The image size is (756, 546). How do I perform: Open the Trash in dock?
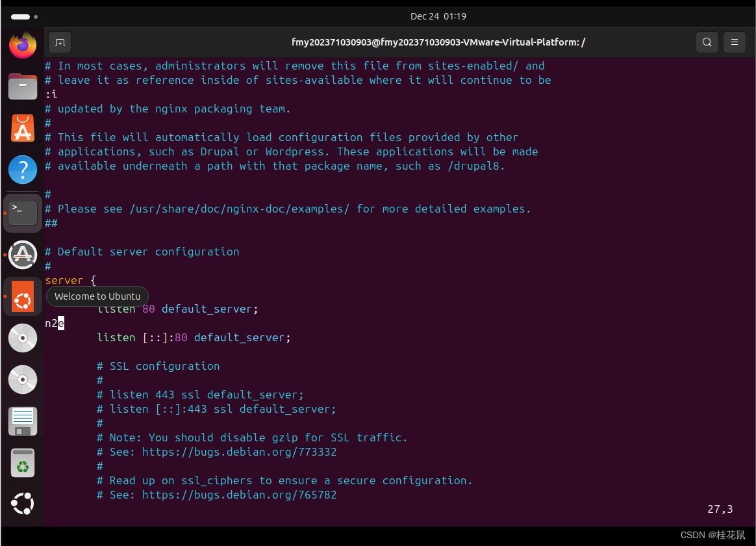point(23,463)
